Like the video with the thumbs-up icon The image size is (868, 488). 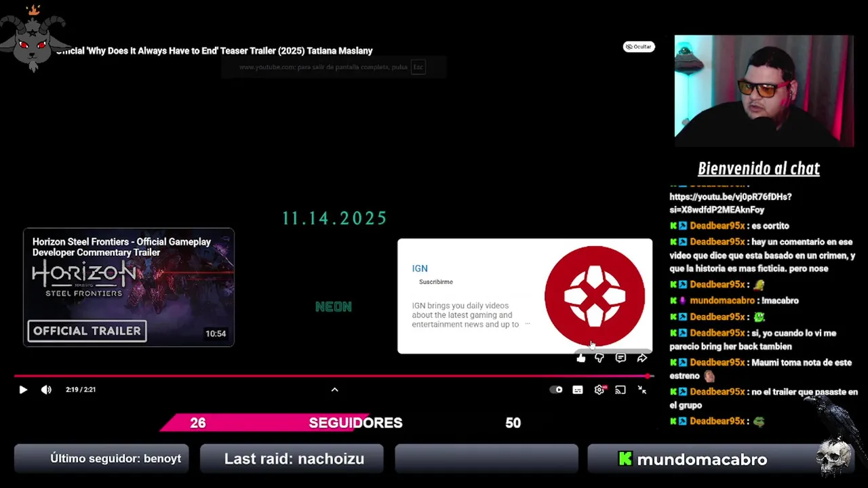(x=581, y=358)
